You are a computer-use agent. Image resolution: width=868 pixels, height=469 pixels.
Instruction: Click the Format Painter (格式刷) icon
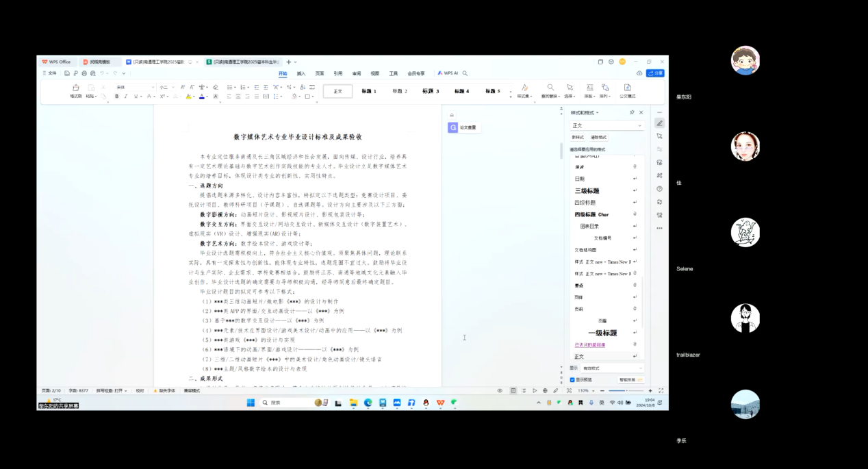pos(75,88)
